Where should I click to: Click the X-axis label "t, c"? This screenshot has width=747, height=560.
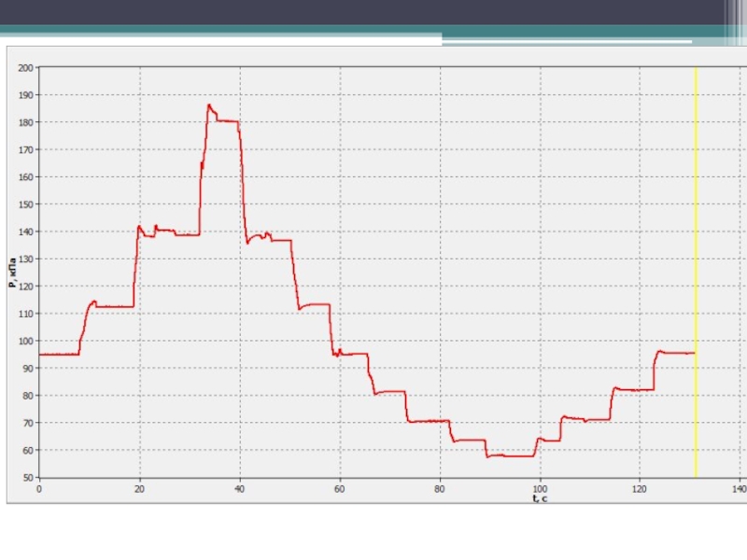pos(540,498)
